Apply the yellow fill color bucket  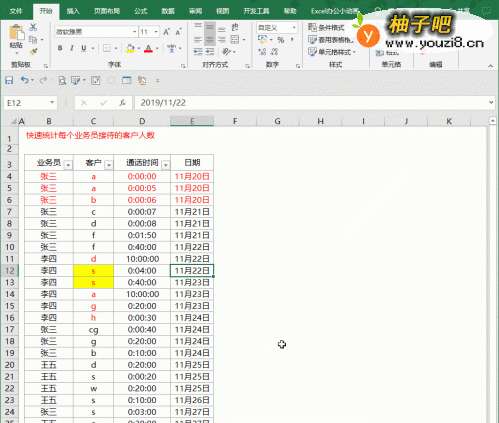tap(130, 49)
